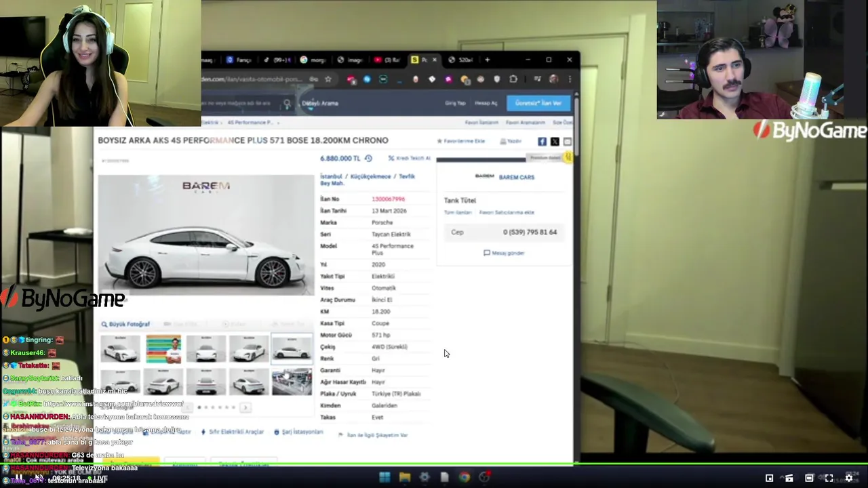The width and height of the screenshot is (868, 488).
Task: Go to the next thumbnail page arrow
Action: coord(245,407)
